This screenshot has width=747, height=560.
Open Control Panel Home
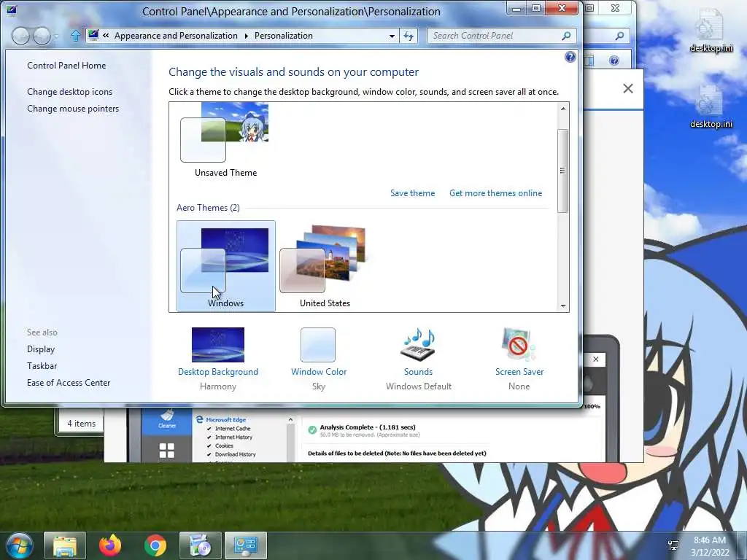66,66
